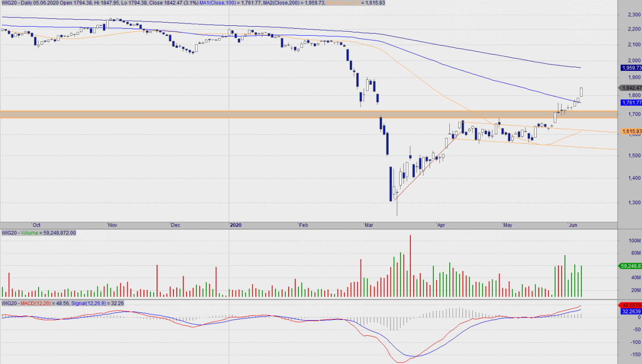642x364 pixels.
Task: Click the Oct month label on time axis
Action: tap(37, 225)
